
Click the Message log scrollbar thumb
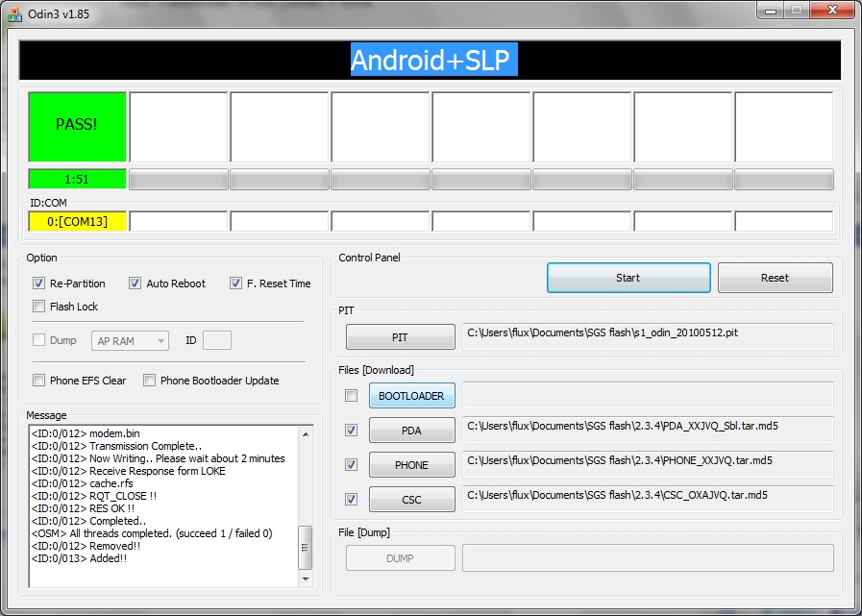pyautogui.click(x=305, y=548)
